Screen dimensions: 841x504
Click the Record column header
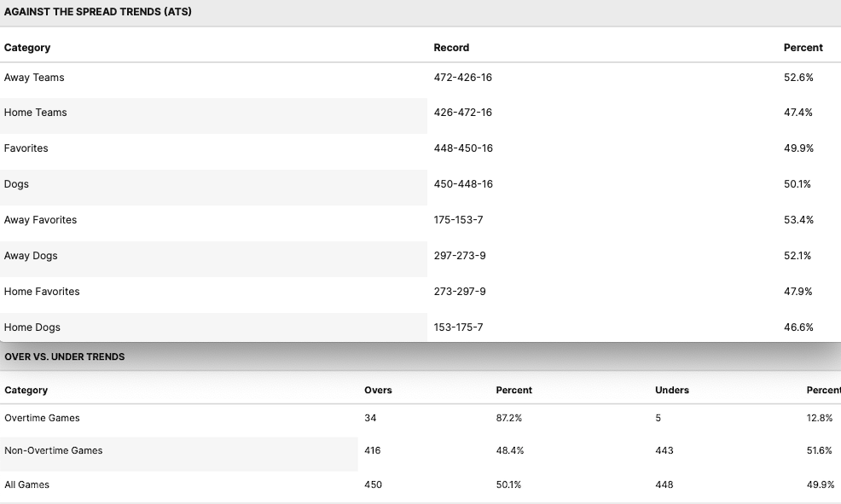[451, 48]
